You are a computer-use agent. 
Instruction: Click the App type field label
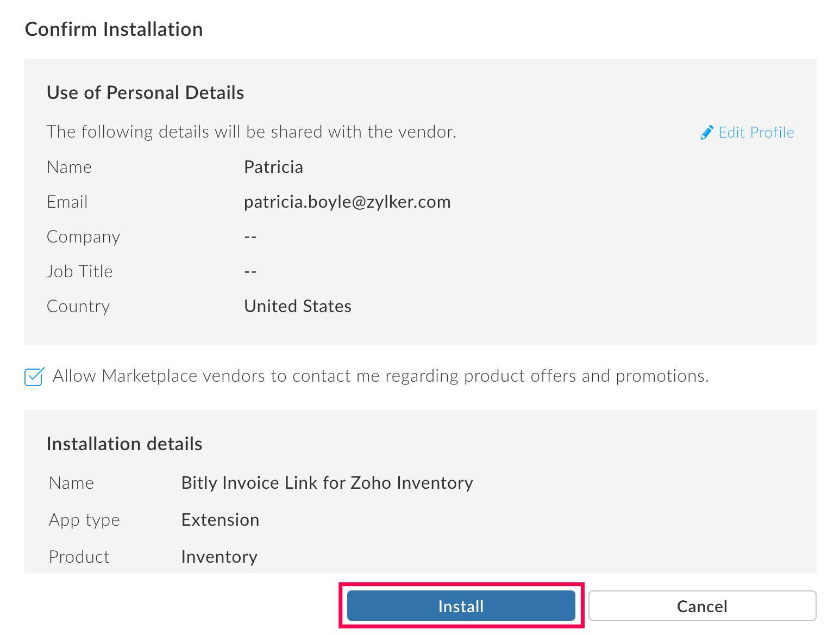(84, 520)
